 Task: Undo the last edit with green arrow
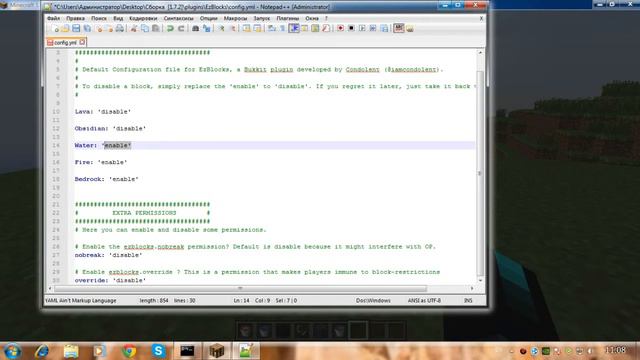click(x=170, y=28)
